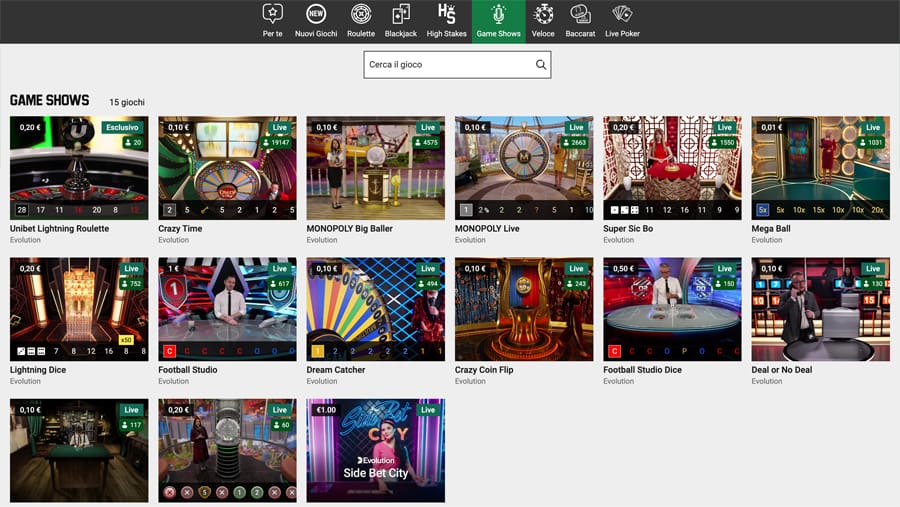Launch the MONOPOLY Live game thumbnail
The image size is (900, 507).
[524, 168]
